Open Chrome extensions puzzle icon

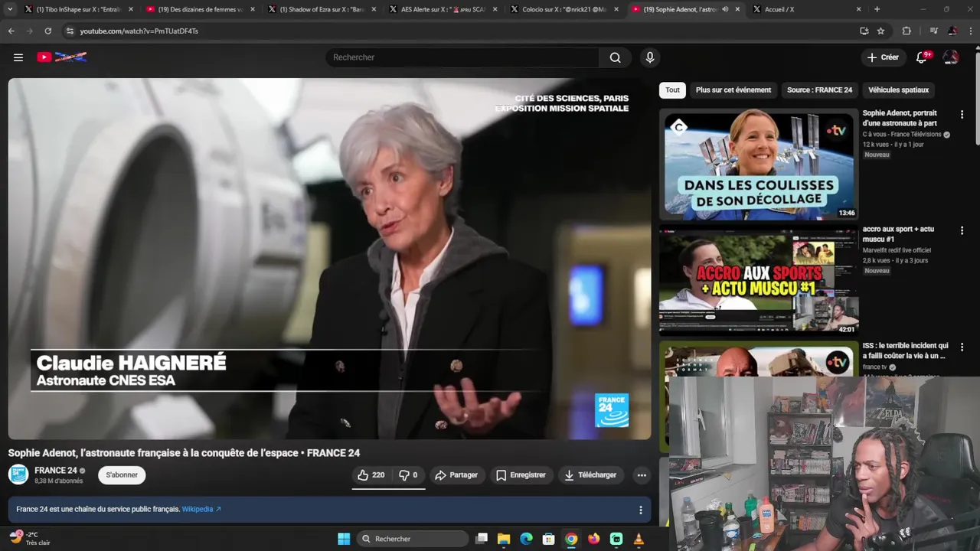click(906, 31)
